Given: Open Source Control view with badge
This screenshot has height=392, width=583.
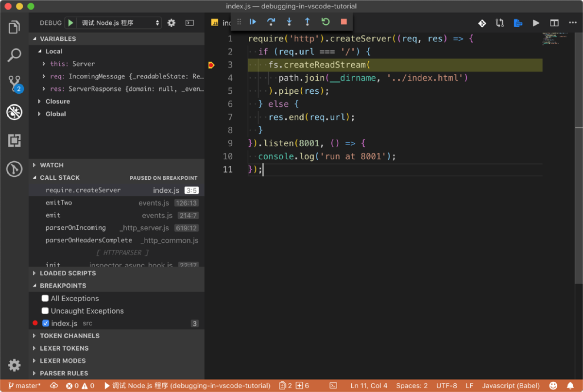Looking at the screenshot, I should [14, 83].
